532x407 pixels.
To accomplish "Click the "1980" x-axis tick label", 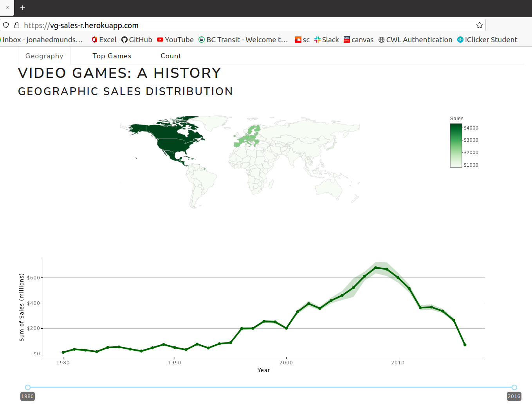I will 63,363.
